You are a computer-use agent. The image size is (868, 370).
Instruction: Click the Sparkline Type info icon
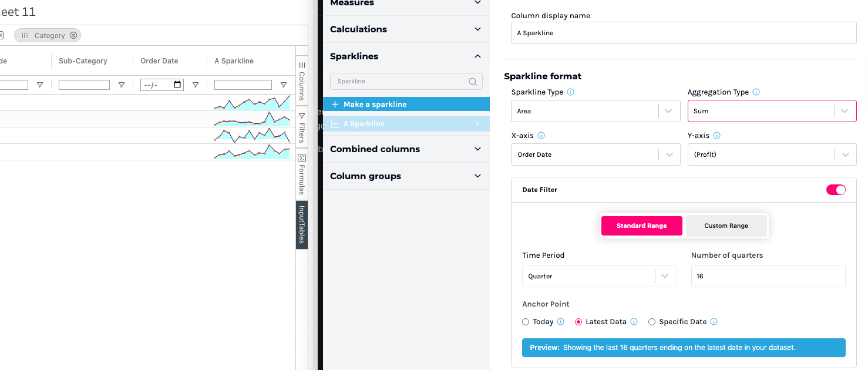pos(570,92)
